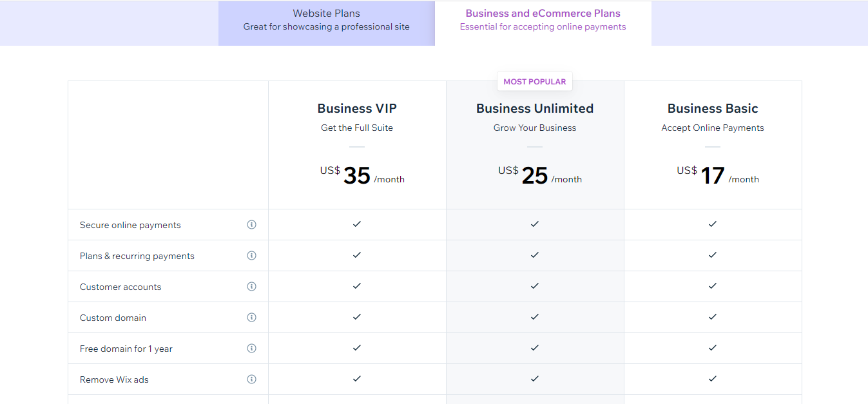The image size is (868, 404).
Task: Select Business and eCommerce Plans tab
Action: (543, 20)
